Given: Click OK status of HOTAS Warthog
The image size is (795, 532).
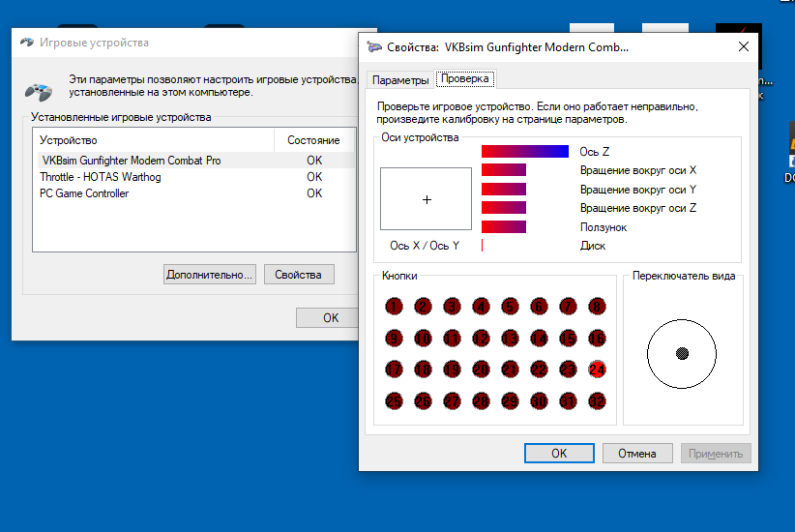Looking at the screenshot, I should pyautogui.click(x=314, y=177).
